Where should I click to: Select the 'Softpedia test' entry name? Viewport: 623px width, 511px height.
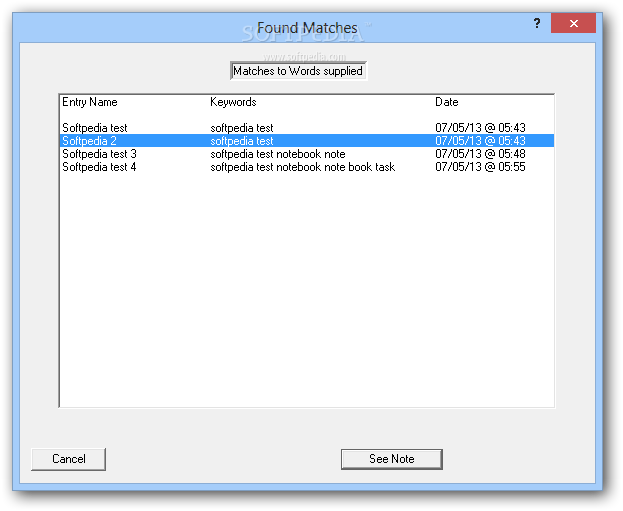pos(95,128)
